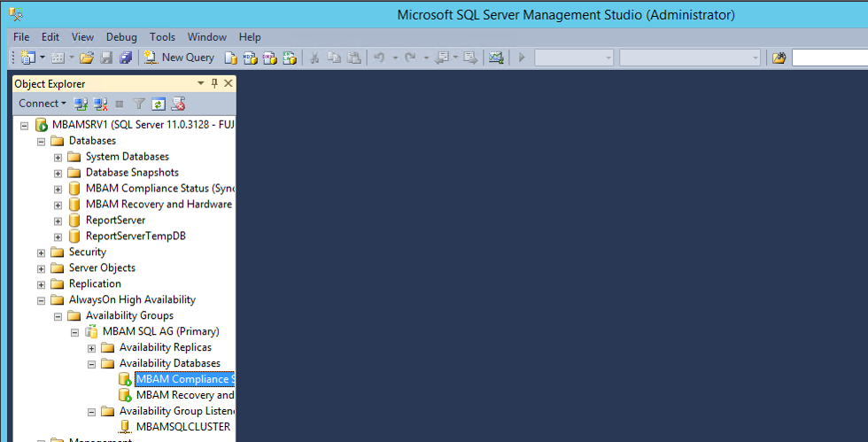Collapse the AlwaysOn High Availability folder
868x442 pixels.
(41, 301)
